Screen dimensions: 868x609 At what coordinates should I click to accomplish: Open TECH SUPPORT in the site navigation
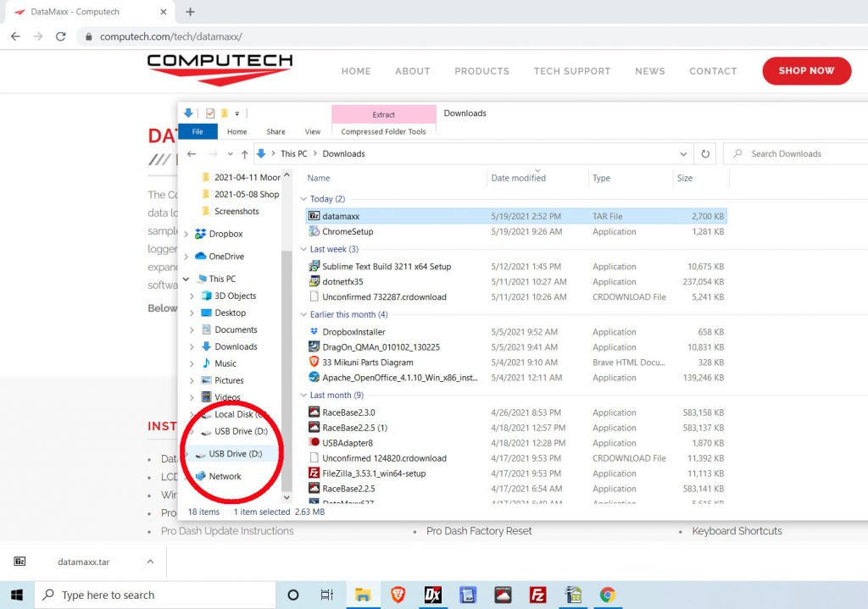572,71
